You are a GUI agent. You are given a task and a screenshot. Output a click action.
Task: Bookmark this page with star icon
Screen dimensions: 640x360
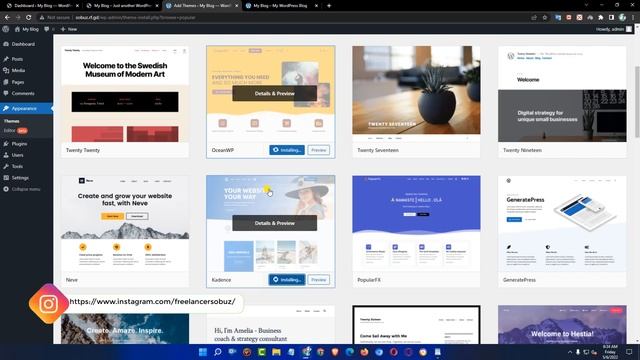[x=544, y=18]
